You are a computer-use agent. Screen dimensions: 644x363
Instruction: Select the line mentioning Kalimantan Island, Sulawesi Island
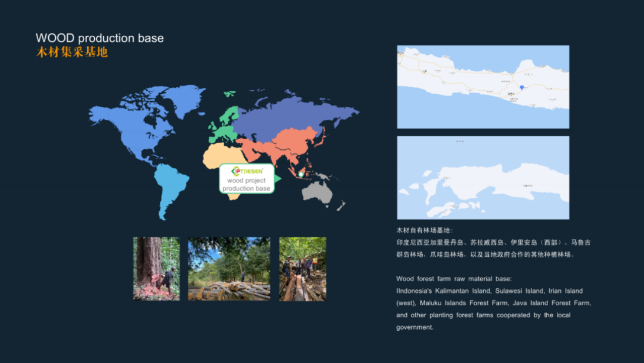(489, 291)
